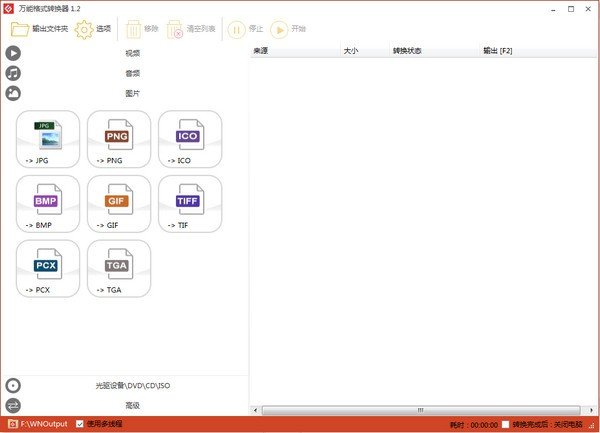Select the TGA output format icon
Image resolution: width=600 pixels, height=433 pixels.
(x=119, y=268)
